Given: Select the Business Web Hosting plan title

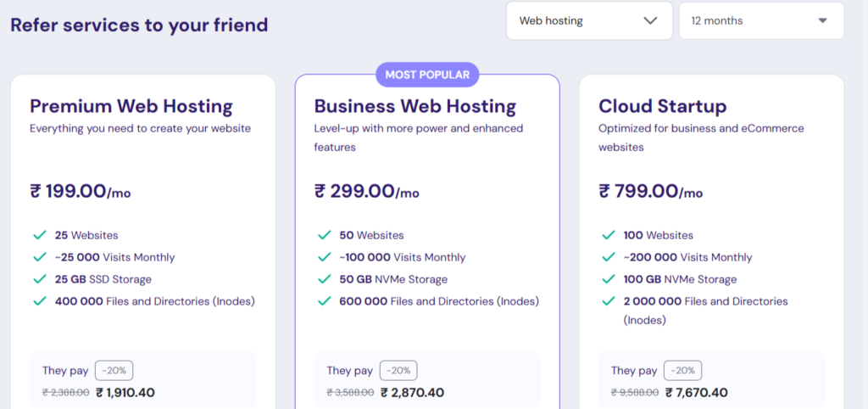Looking at the screenshot, I should coord(415,106).
